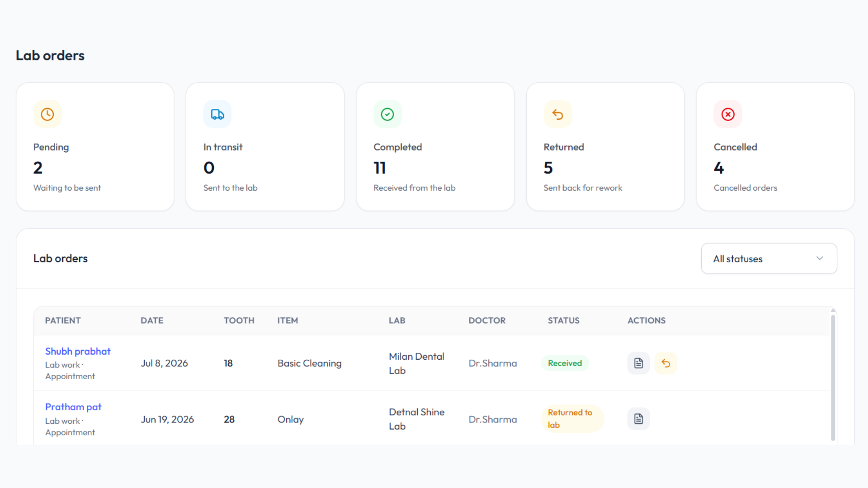The height and width of the screenshot is (488, 868).
Task: Click the Lab orders page heading
Action: click(x=50, y=56)
